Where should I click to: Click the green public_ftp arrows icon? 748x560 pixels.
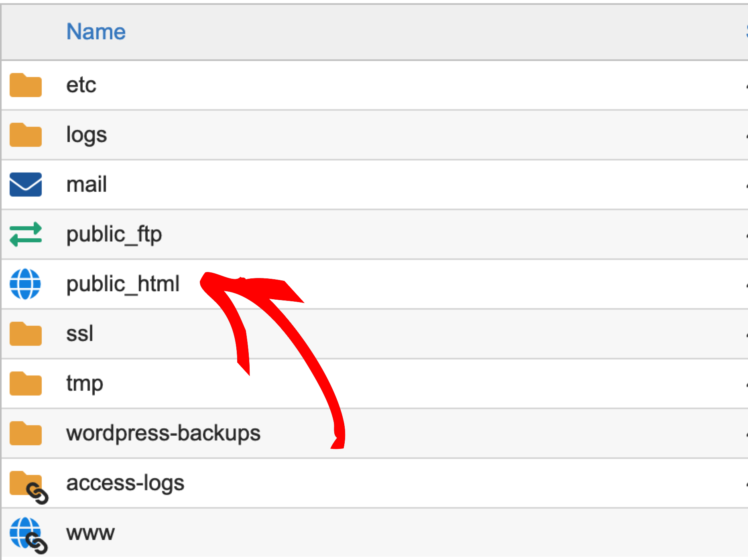coord(26,234)
